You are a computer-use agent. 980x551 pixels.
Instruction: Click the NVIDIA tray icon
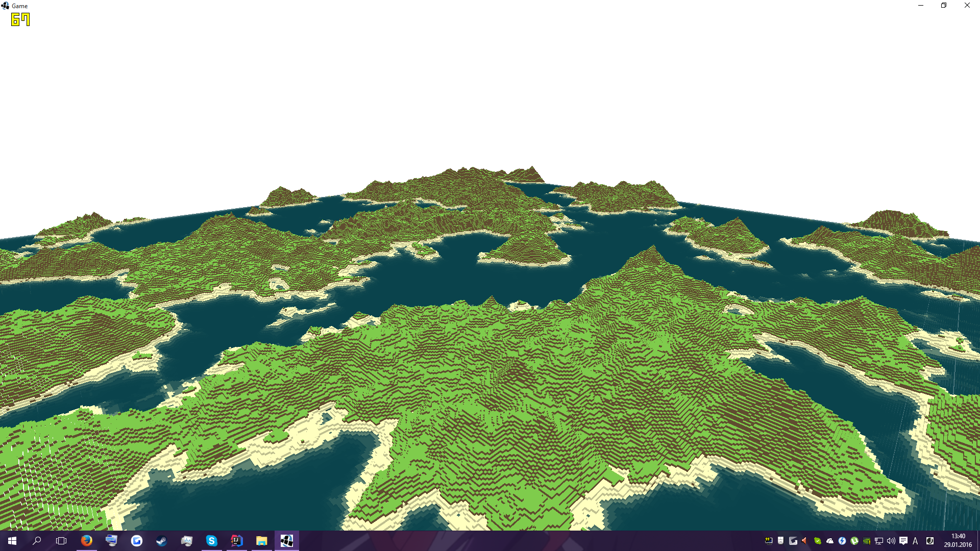867,541
